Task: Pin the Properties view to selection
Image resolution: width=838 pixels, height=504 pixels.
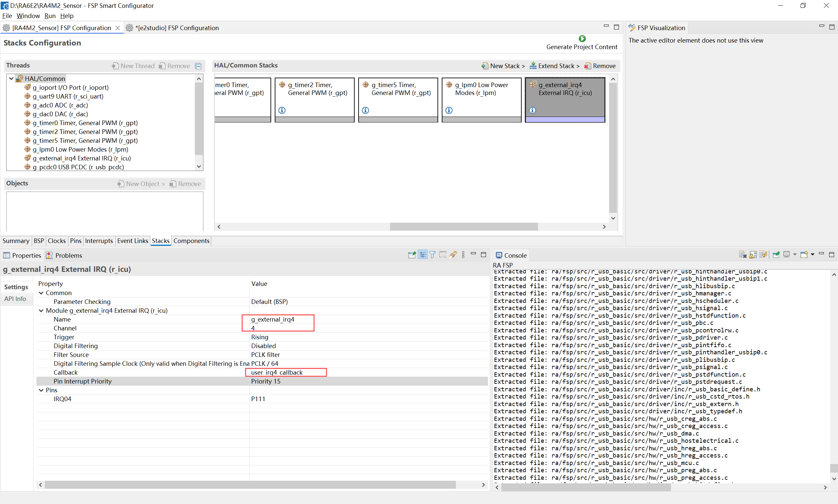Action: 412,255
